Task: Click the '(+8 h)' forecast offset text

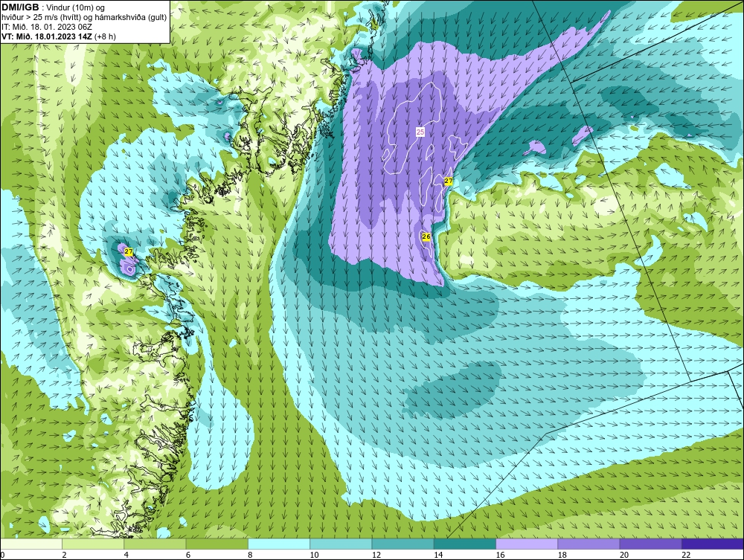Action: point(105,36)
